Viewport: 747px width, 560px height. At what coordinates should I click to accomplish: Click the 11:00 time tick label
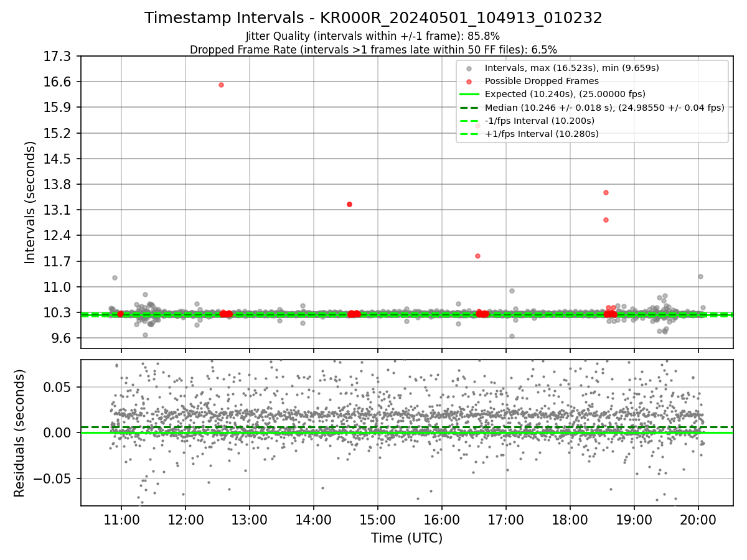(121, 520)
